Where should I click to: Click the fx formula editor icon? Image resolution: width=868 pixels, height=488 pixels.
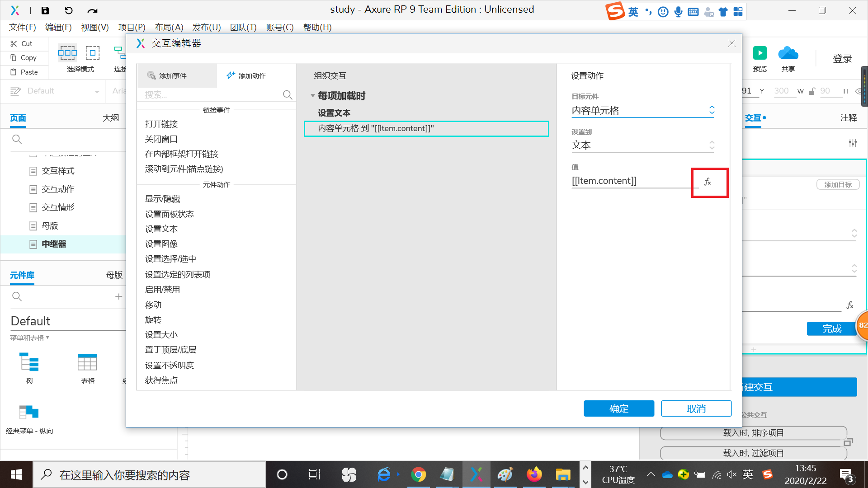tap(708, 182)
